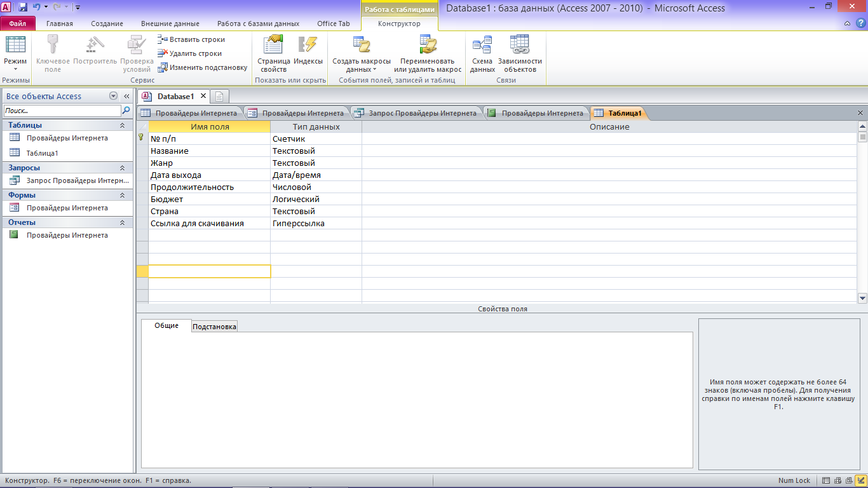The image size is (868, 488).
Task: Switch to PivotTable view in status bar
Action: pos(837,480)
